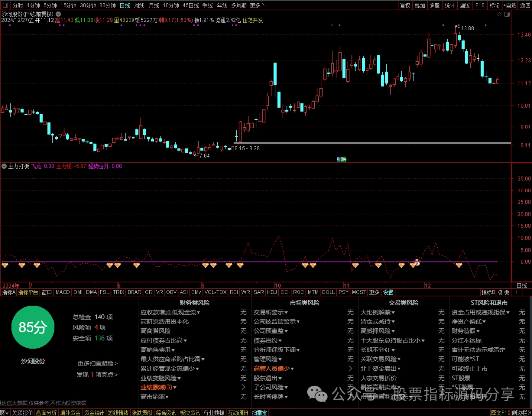Open the 指标平台 tab

pos(28,292)
